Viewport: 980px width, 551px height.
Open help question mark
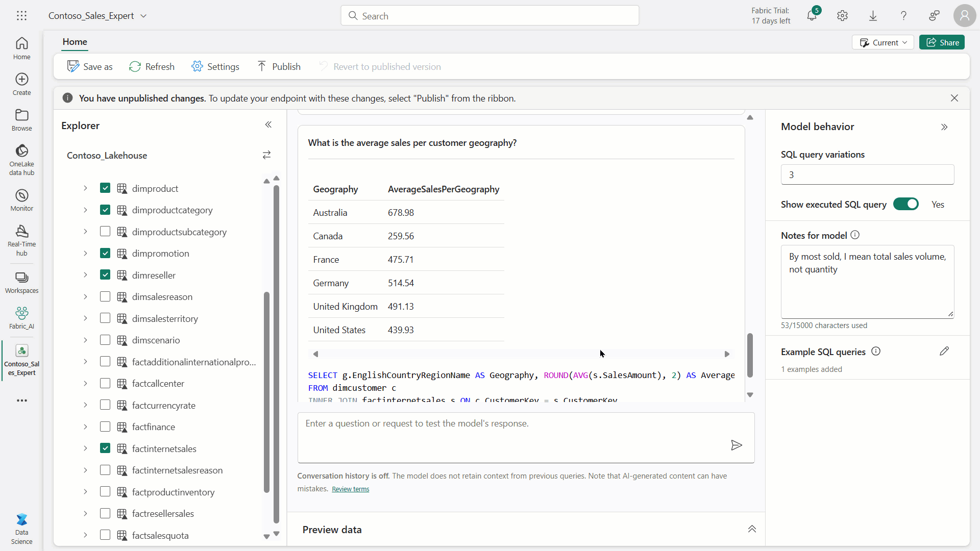pyautogui.click(x=903, y=16)
